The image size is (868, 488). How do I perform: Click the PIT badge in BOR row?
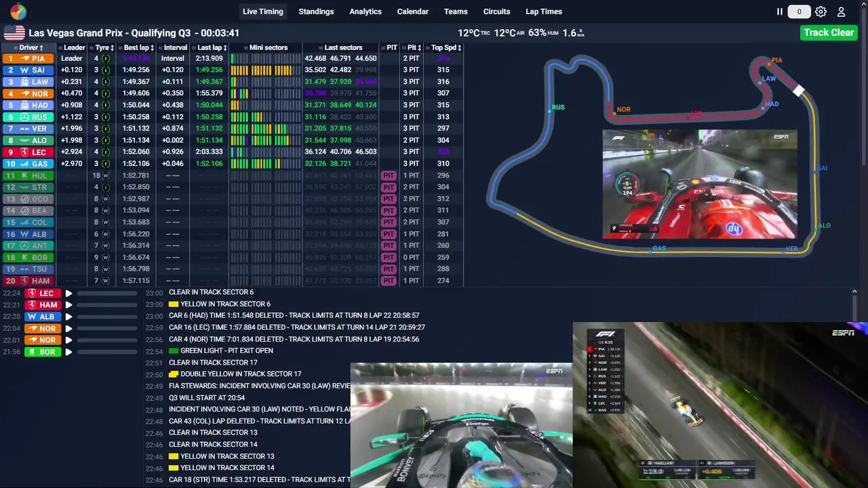coord(389,258)
